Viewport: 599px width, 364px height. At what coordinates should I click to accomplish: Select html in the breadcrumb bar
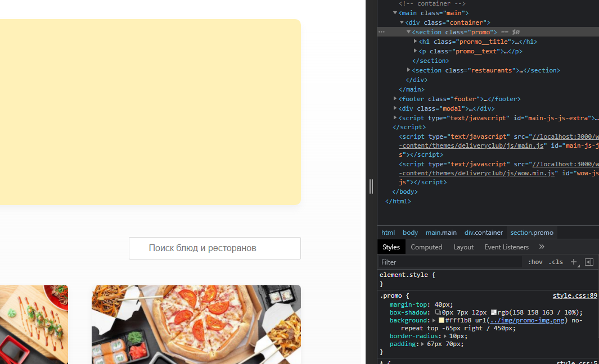(388, 233)
